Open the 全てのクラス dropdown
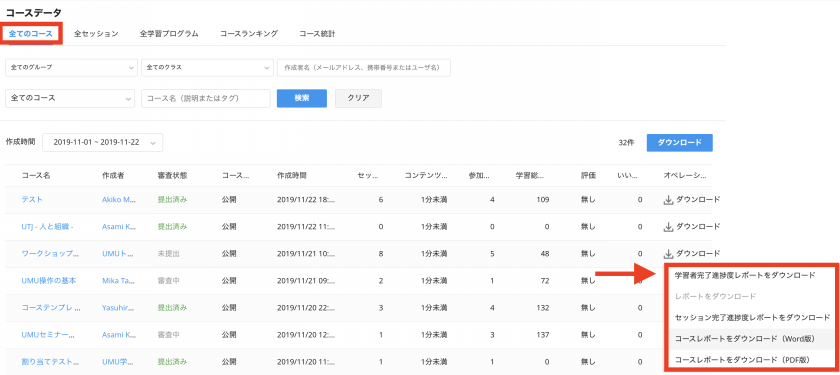Viewport: 840px width, 375px height. point(207,68)
